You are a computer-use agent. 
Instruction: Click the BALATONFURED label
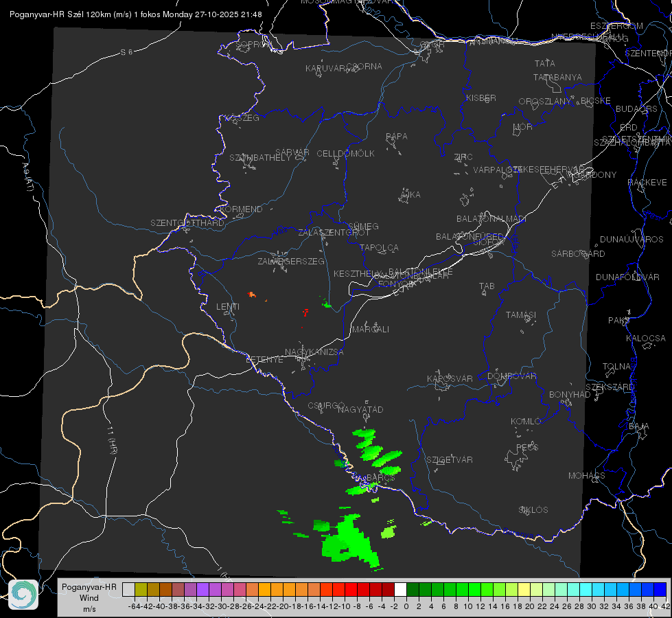pos(470,237)
